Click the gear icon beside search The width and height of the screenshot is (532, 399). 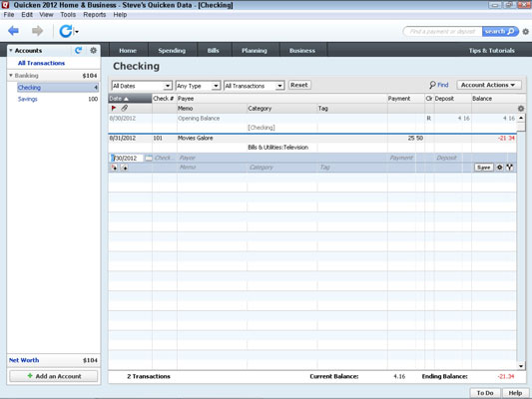point(526,32)
